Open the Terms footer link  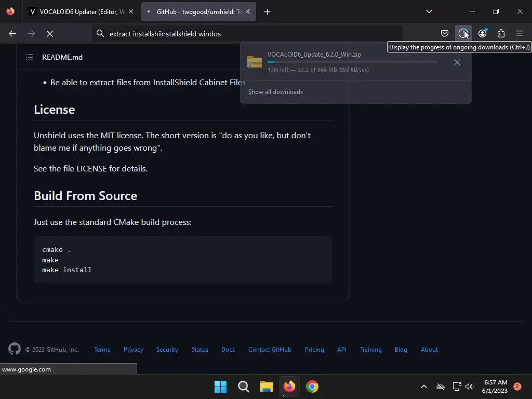tap(102, 350)
